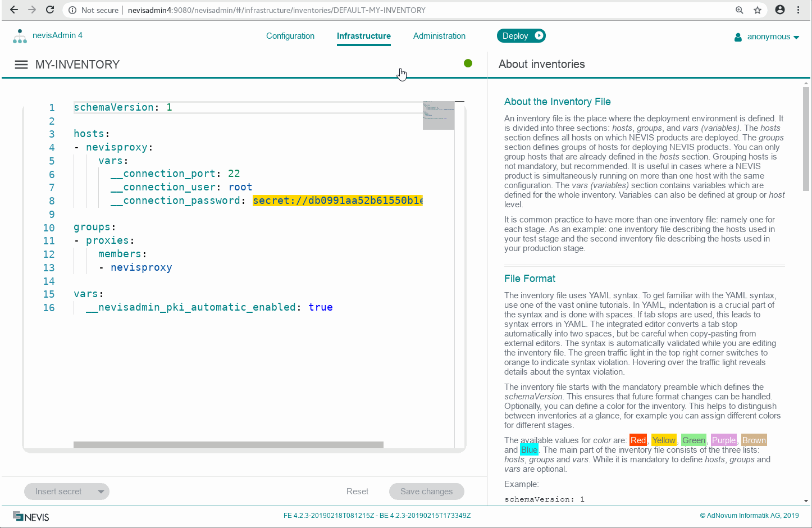Open the Chrome profile account icon
Screen dimensions: 812x528
pos(780,10)
